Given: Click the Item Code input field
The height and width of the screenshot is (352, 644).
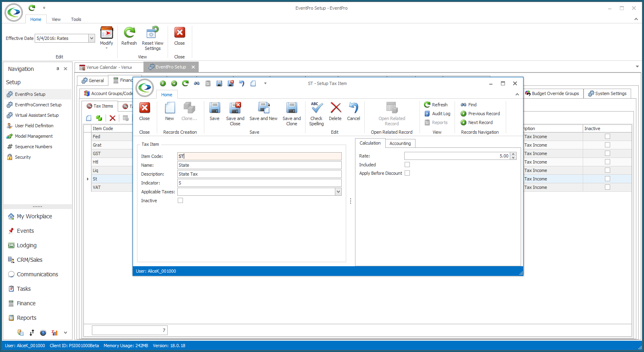Looking at the screenshot, I should click(x=259, y=156).
